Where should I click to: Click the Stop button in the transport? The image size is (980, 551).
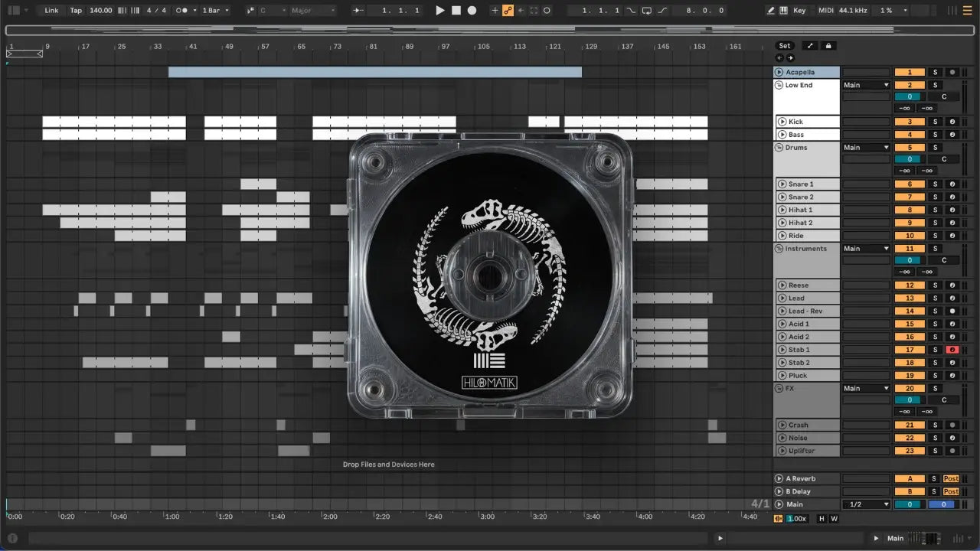(456, 11)
